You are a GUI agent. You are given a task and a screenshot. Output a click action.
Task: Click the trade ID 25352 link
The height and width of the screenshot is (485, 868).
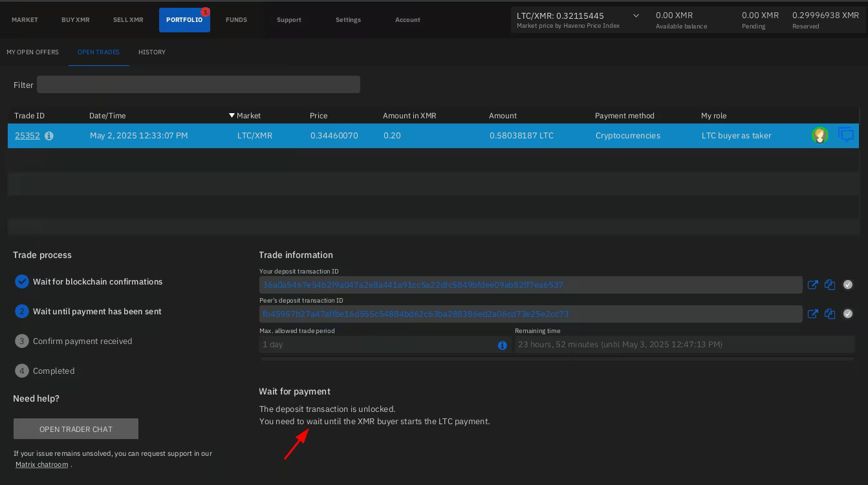27,136
